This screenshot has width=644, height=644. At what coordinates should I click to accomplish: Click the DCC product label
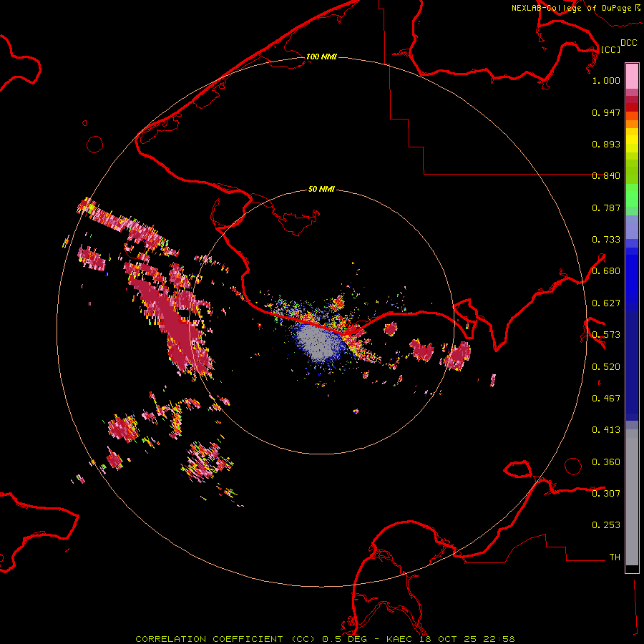pos(628,43)
